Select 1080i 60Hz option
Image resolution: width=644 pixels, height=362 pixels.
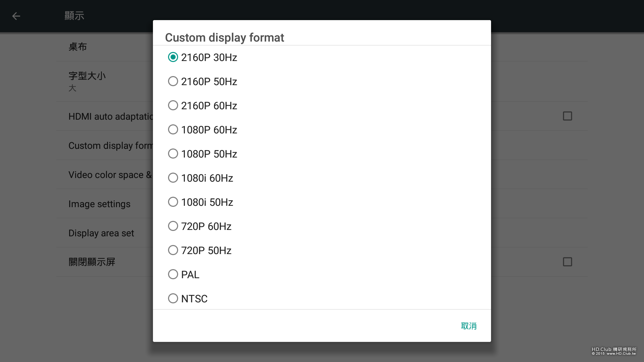(x=173, y=178)
